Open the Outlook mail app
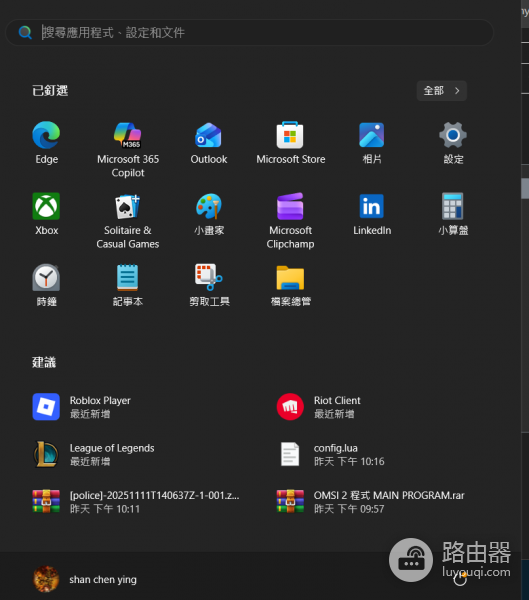 [209, 142]
